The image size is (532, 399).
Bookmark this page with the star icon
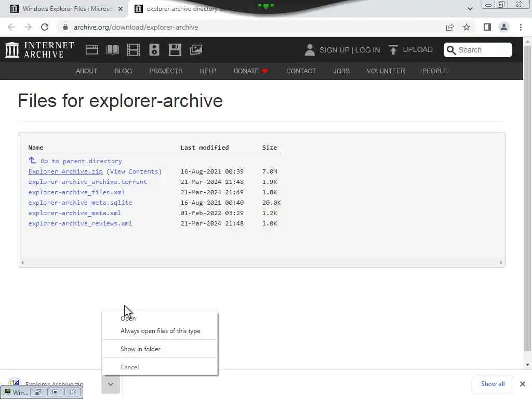click(467, 27)
